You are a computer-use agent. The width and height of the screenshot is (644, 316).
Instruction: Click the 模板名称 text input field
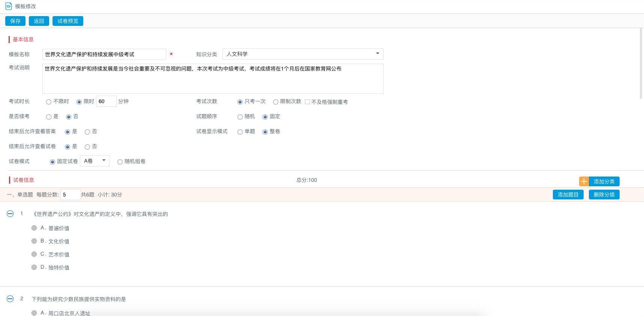pos(104,54)
